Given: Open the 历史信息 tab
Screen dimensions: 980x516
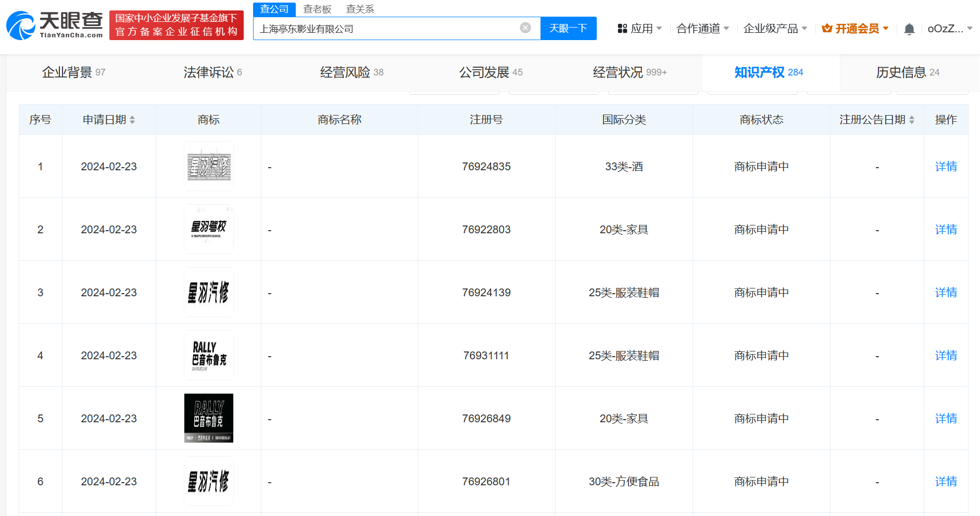Looking at the screenshot, I should pos(908,72).
